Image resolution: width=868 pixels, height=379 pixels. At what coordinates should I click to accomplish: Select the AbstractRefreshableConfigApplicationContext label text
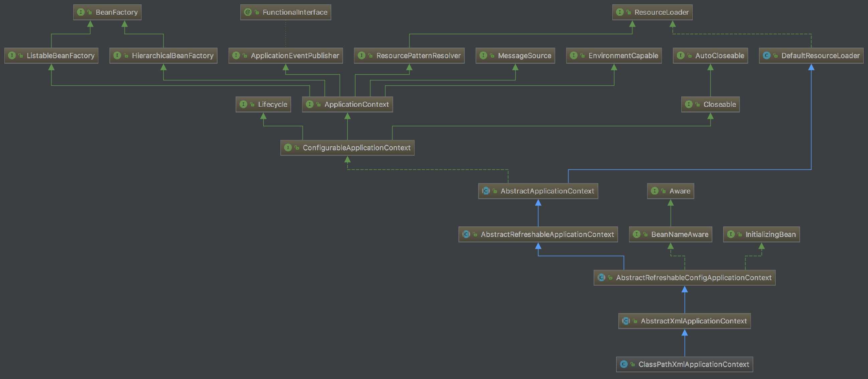(694, 278)
